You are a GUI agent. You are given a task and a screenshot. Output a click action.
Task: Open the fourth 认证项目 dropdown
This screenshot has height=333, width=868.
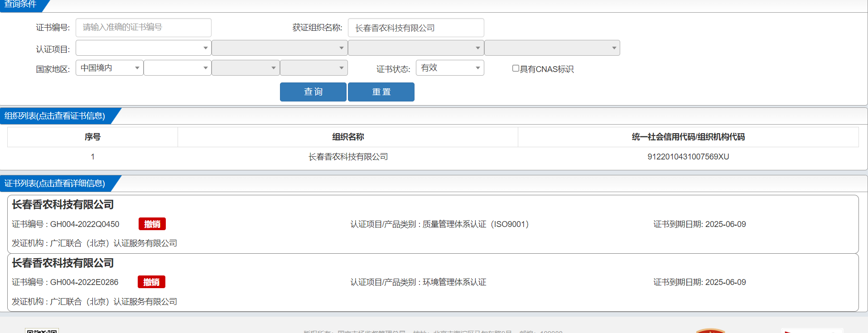[552, 48]
